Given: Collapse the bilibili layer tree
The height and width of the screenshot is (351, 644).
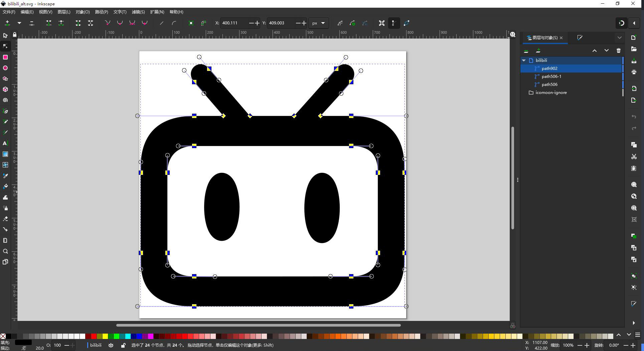Looking at the screenshot, I should (524, 61).
